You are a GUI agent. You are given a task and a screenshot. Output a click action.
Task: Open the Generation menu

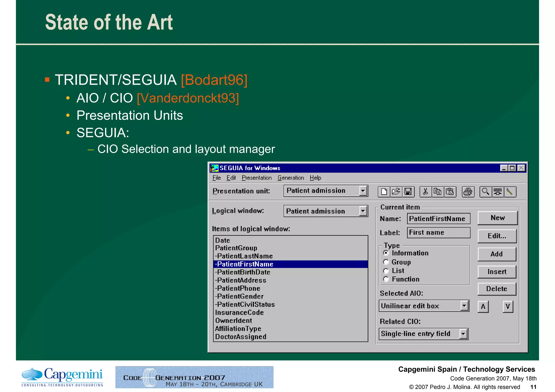291,178
